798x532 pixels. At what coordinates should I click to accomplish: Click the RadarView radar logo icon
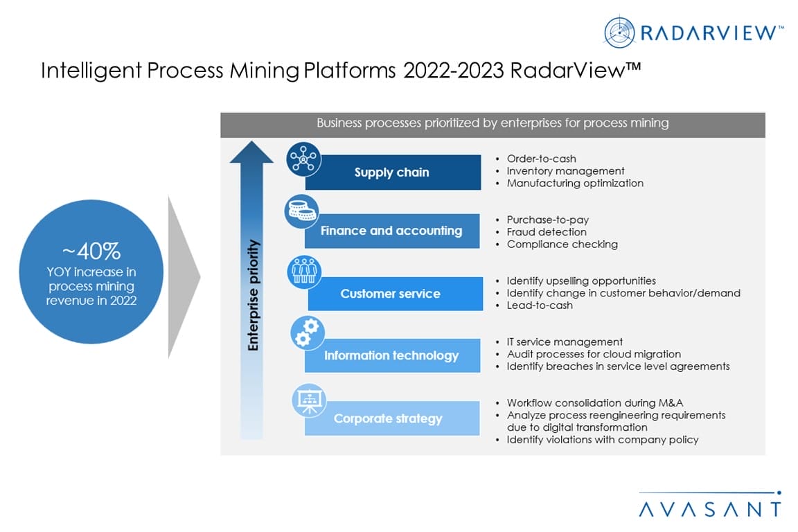[x=620, y=32]
